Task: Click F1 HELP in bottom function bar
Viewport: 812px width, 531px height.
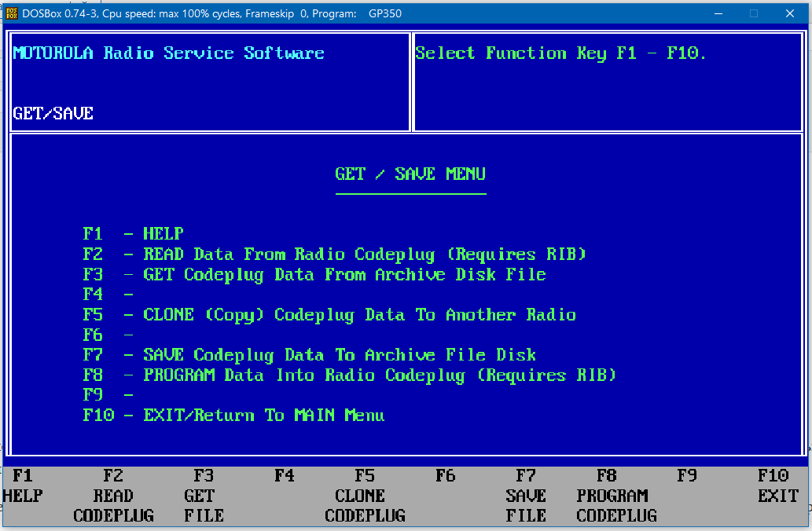Action: click(23, 486)
